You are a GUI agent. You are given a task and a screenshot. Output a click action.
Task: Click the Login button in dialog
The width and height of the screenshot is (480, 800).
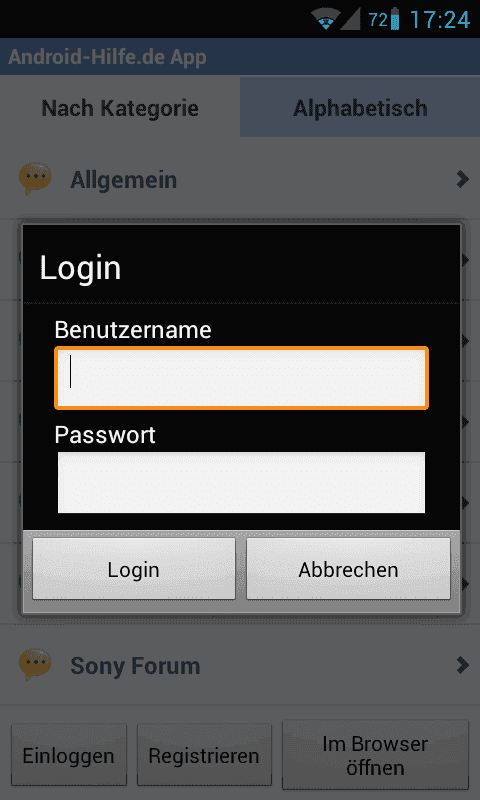point(134,569)
